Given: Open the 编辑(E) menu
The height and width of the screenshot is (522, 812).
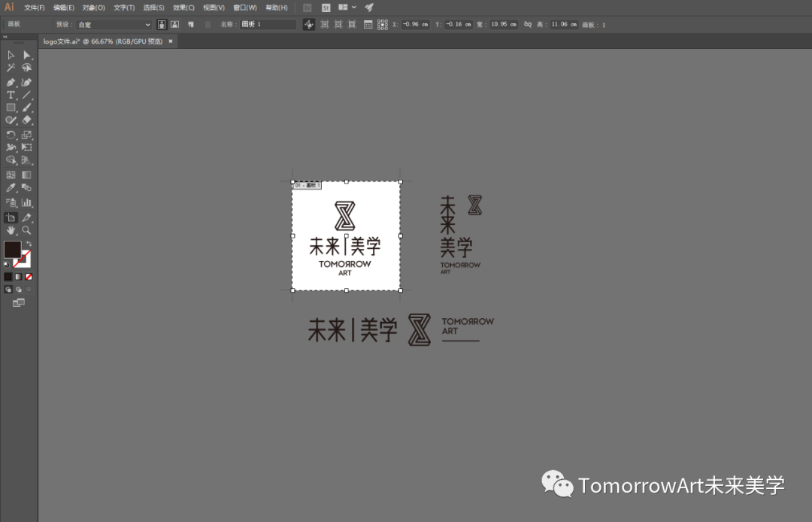Looking at the screenshot, I should coord(64,8).
